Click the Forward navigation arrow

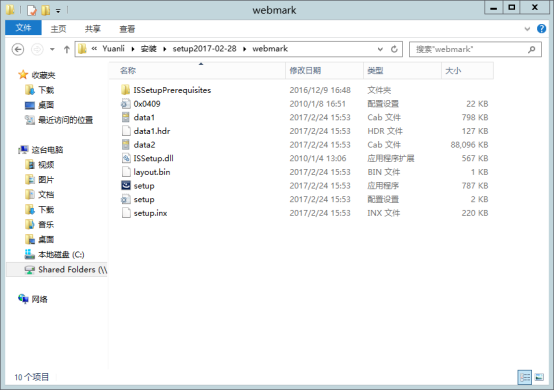(37, 49)
